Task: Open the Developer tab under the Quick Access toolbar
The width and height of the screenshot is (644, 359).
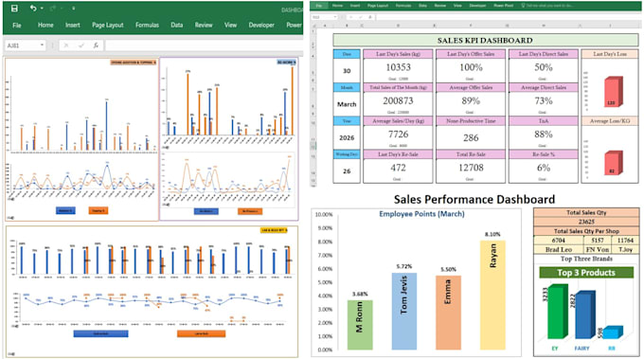Action: coord(261,25)
